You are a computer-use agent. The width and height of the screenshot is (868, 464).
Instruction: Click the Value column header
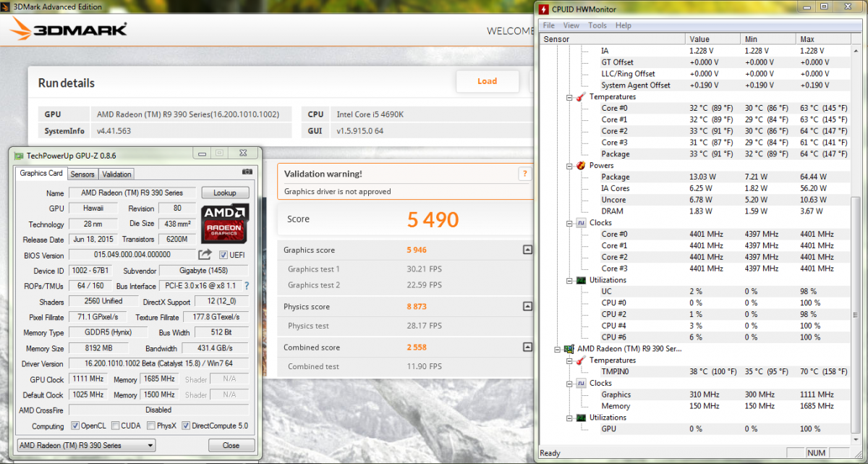tap(712, 39)
